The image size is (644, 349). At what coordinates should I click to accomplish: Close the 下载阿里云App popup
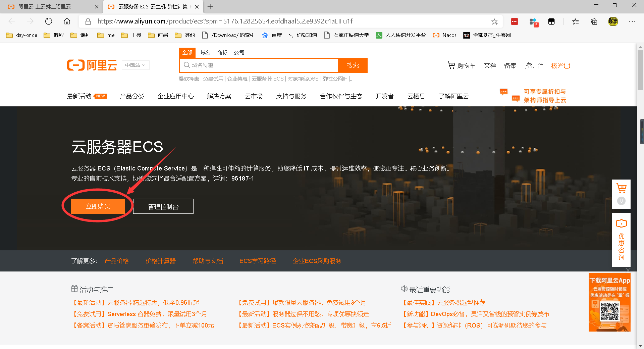tap(628, 270)
